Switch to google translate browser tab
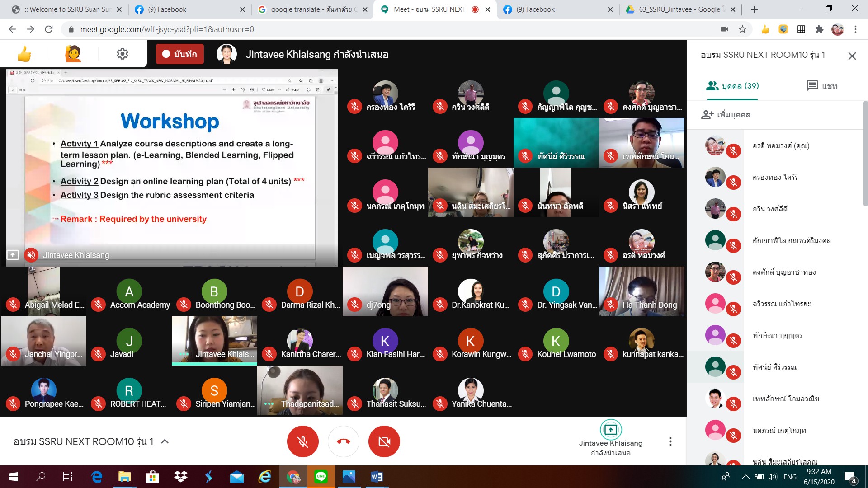 [314, 9]
